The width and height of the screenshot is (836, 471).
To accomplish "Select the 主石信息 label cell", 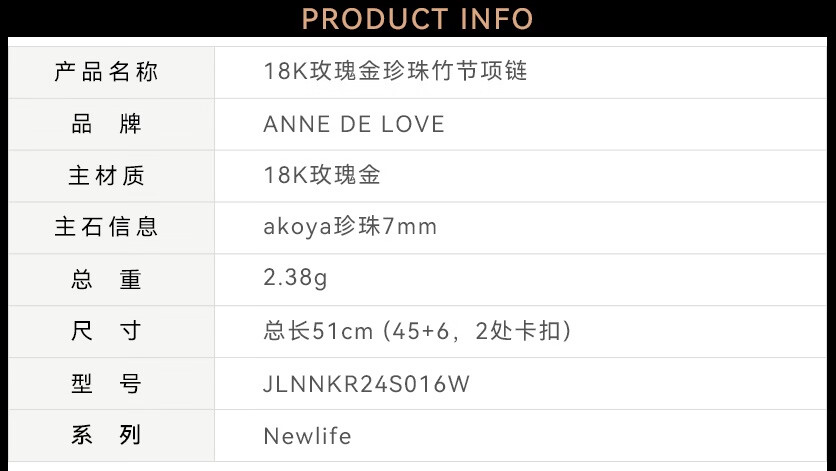I will (107, 227).
